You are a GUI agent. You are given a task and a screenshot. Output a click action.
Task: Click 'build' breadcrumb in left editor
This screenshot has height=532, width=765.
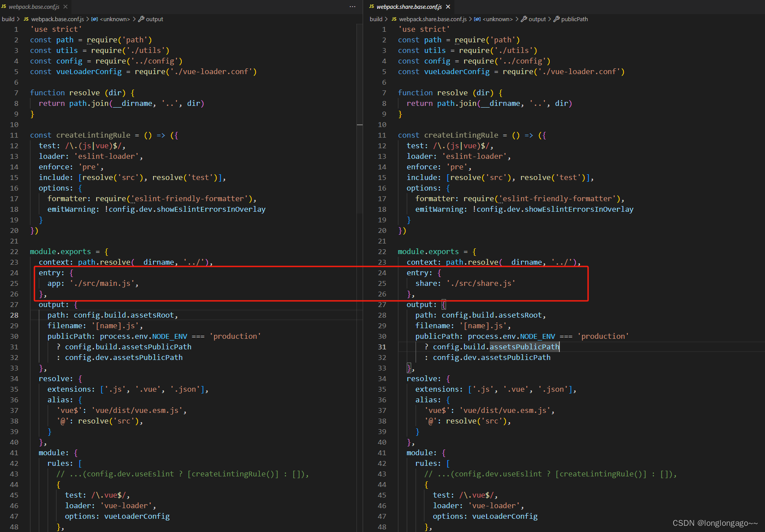[8, 19]
